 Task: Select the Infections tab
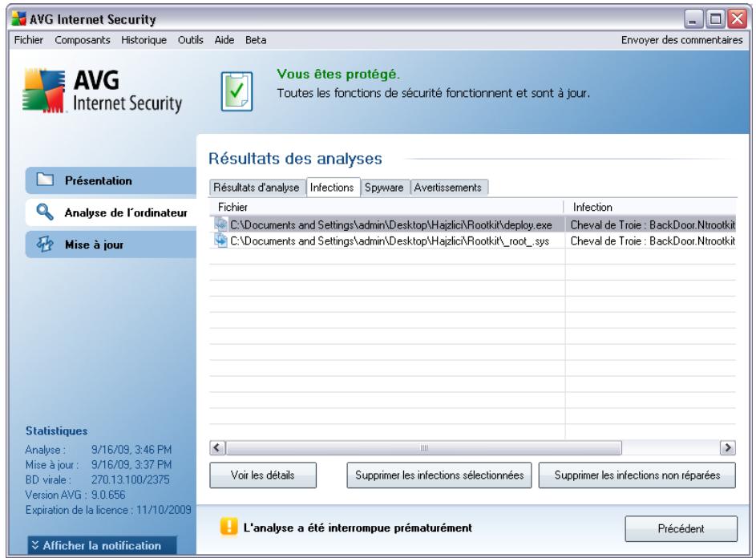coord(332,187)
